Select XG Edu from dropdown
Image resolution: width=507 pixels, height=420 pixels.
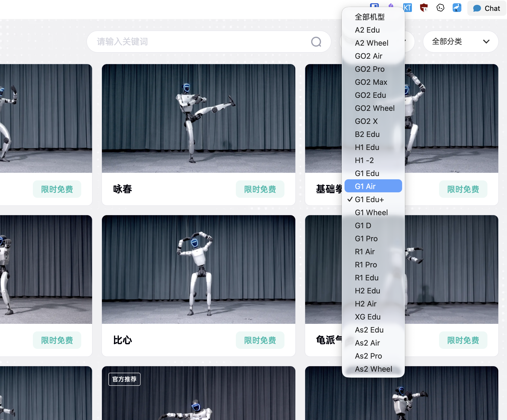point(373,317)
